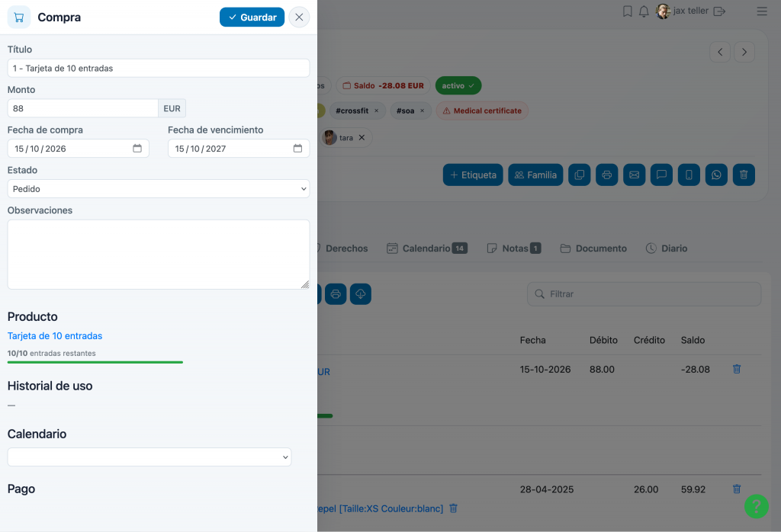
Task: Go to the next record with right chevron
Action: [x=744, y=52]
